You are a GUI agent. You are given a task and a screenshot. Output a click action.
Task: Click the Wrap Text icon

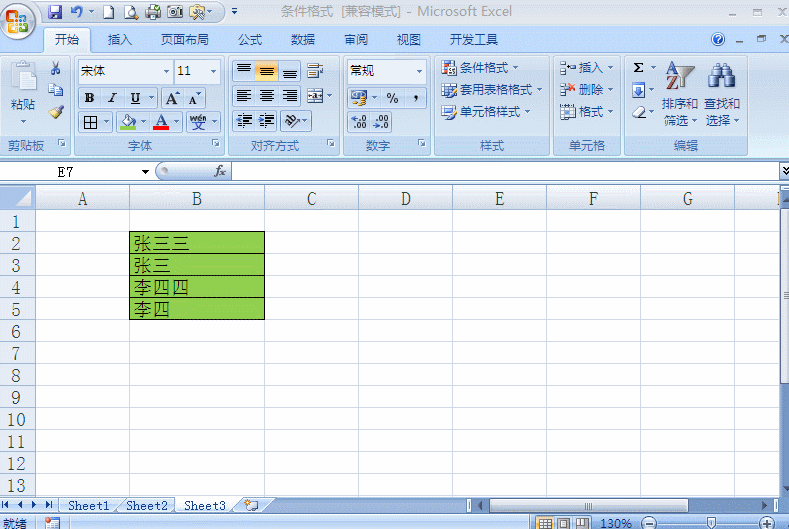tap(315, 71)
